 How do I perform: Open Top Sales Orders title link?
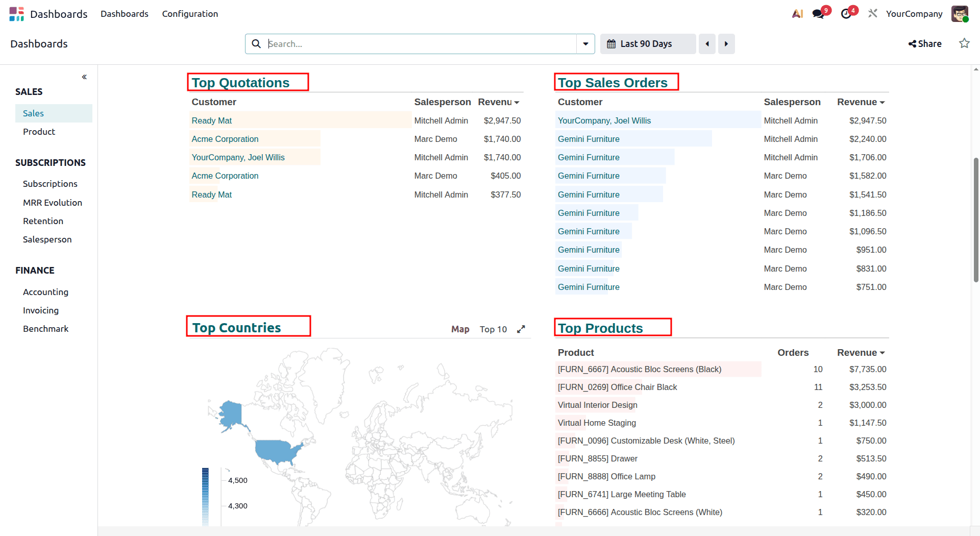[612, 83]
